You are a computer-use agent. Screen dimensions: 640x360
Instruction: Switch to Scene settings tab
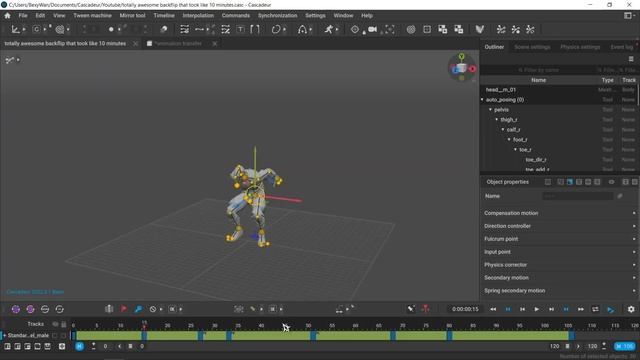coord(532,47)
